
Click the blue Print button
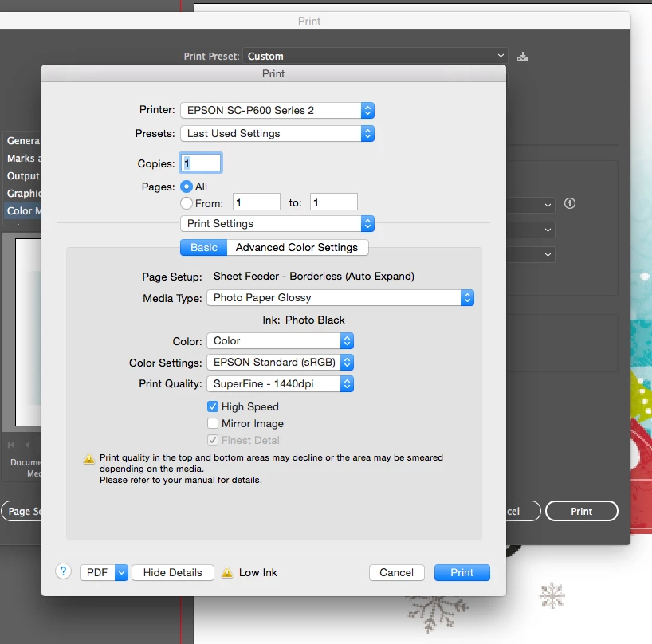coord(462,573)
